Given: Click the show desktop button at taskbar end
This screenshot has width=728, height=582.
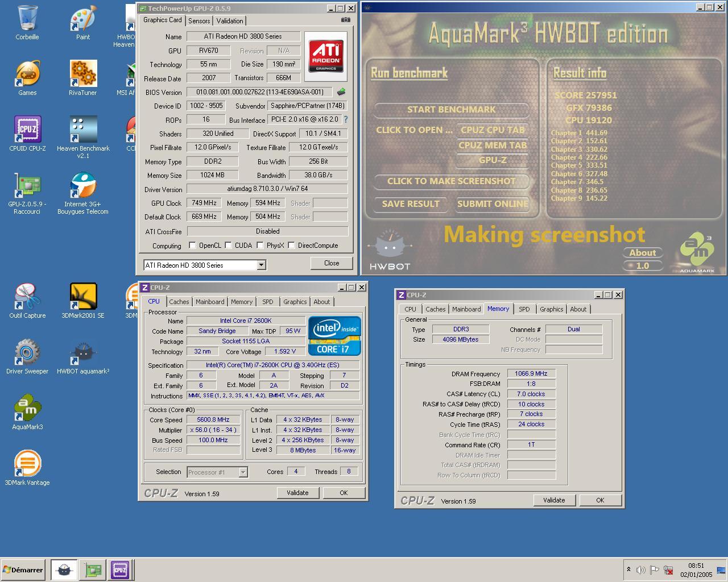Looking at the screenshot, I should 722,569.
